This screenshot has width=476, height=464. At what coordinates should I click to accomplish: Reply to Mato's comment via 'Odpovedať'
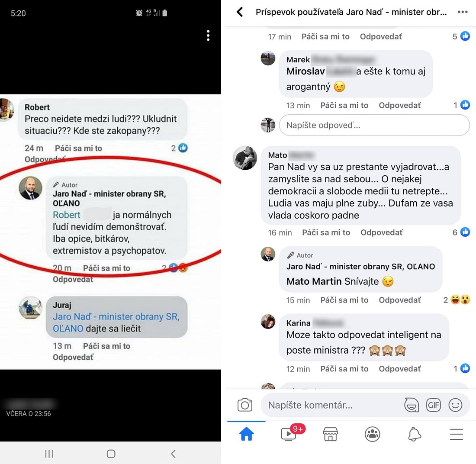pyautogui.click(x=381, y=232)
